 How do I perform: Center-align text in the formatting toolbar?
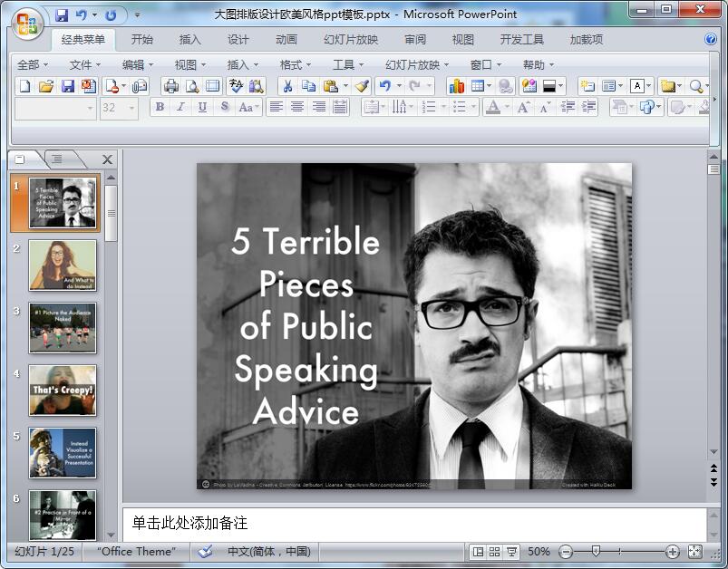[297, 107]
